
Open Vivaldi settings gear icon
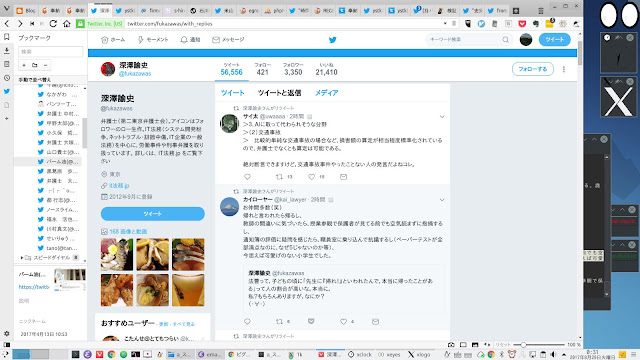[7, 333]
